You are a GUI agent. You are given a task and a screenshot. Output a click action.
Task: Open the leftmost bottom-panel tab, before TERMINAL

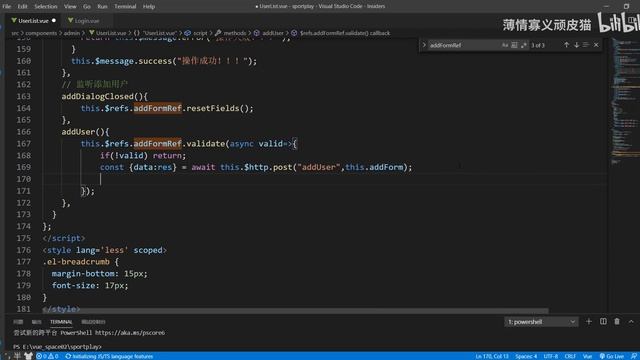click(x=18, y=322)
